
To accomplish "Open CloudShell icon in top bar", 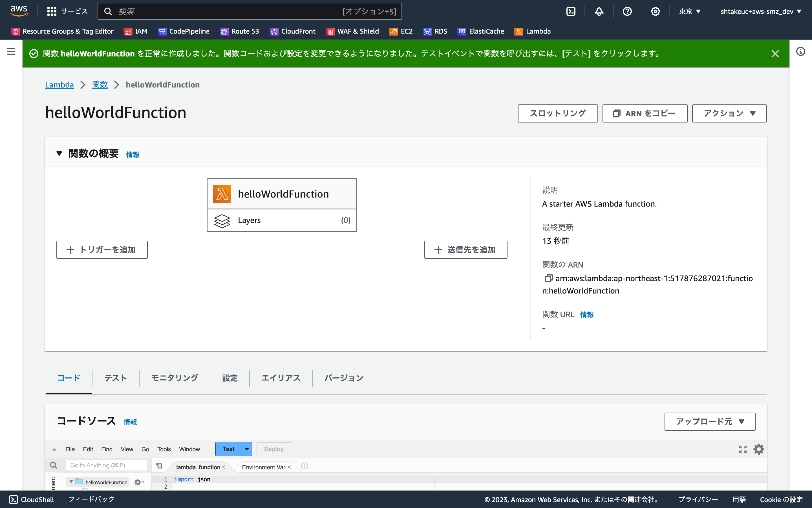I will tap(571, 11).
